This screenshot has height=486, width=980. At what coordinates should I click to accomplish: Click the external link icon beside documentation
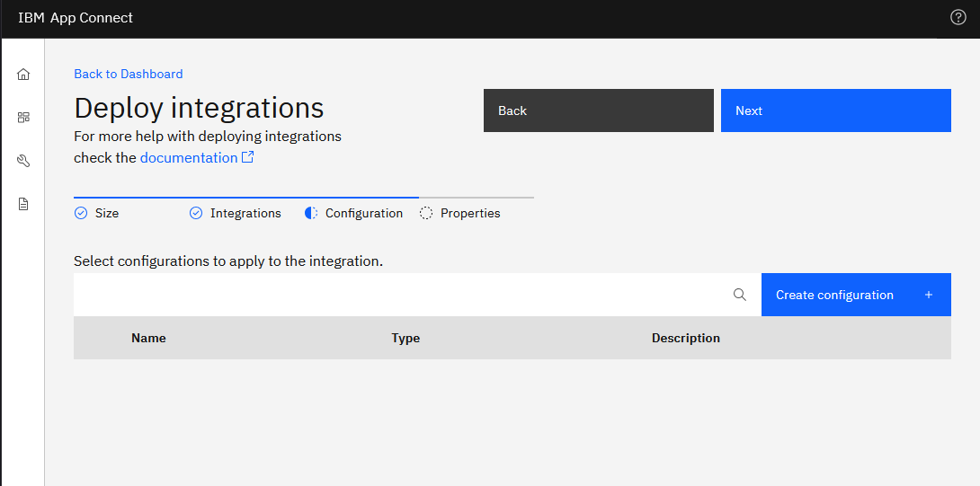coord(247,157)
